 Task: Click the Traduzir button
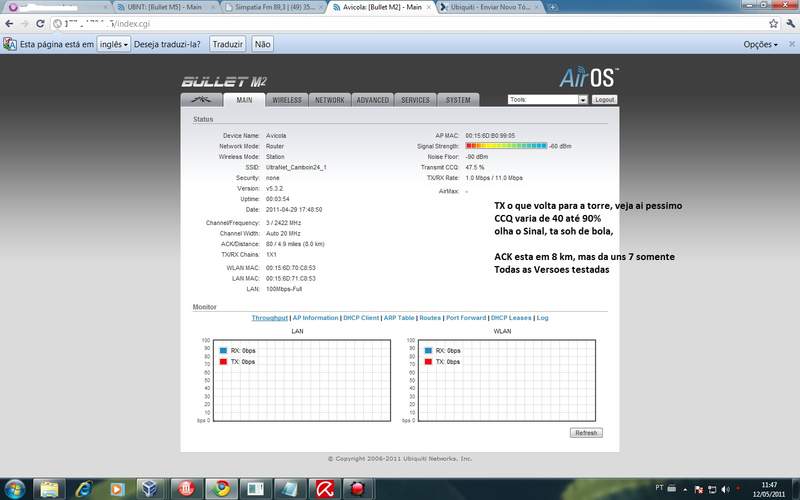point(228,44)
